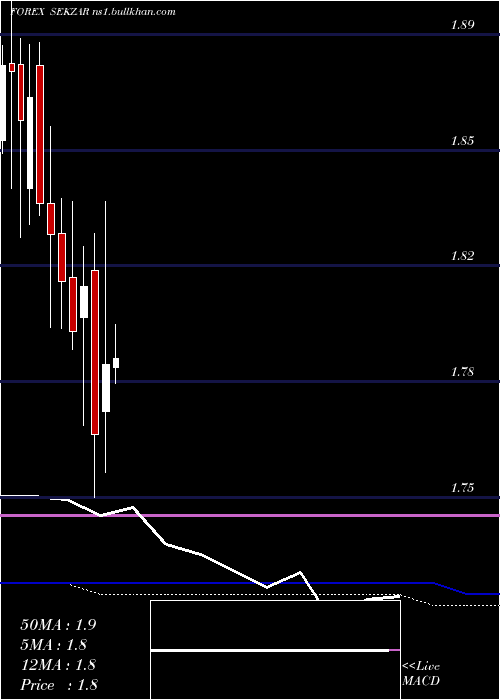500x700 pixels.
Task: Click the last small white candle
Action: [x=116, y=362]
